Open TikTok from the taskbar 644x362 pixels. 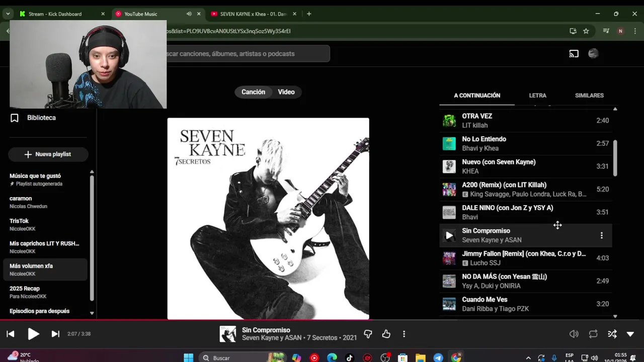(350, 358)
